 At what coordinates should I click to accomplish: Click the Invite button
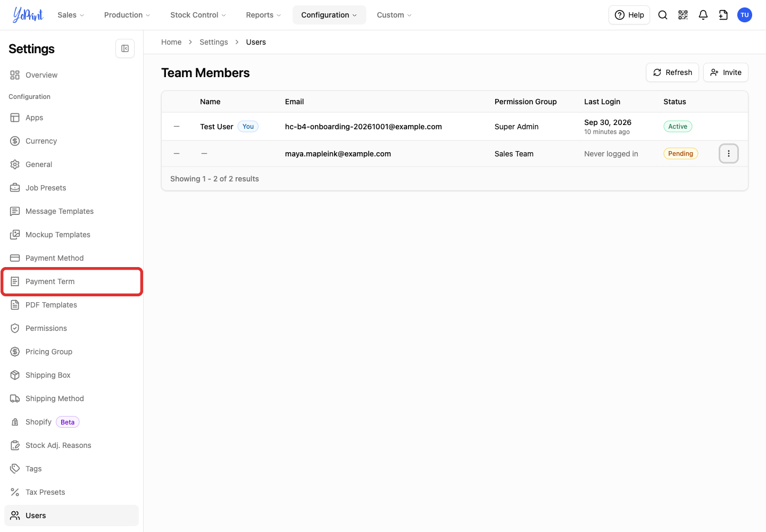pyautogui.click(x=726, y=72)
